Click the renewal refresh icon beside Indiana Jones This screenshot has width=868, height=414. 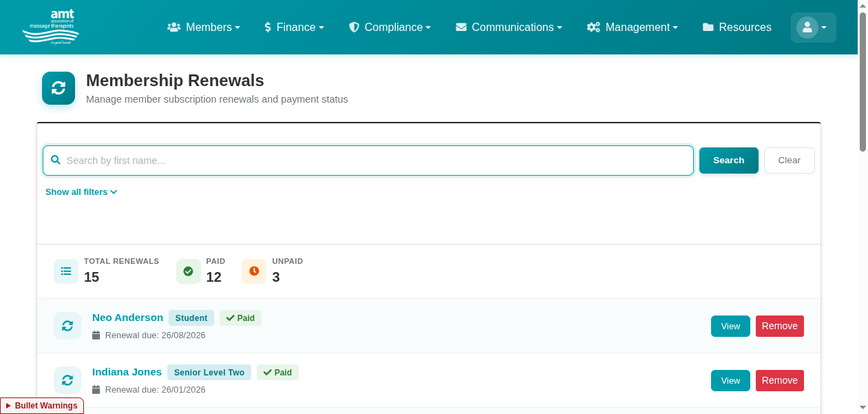coord(67,380)
